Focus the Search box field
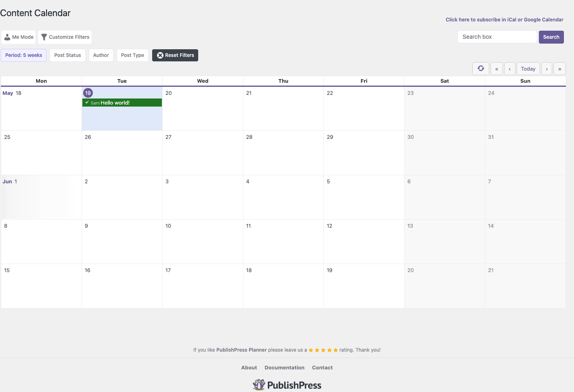Screen dimensions: 574x392 497,37
